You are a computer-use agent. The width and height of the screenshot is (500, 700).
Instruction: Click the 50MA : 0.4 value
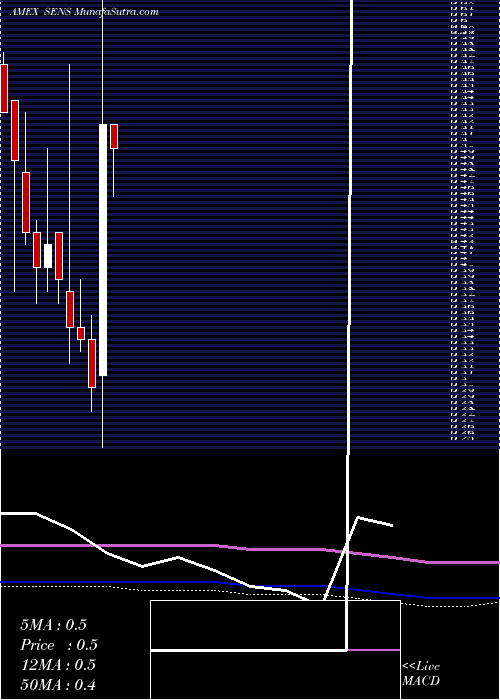click(x=58, y=685)
